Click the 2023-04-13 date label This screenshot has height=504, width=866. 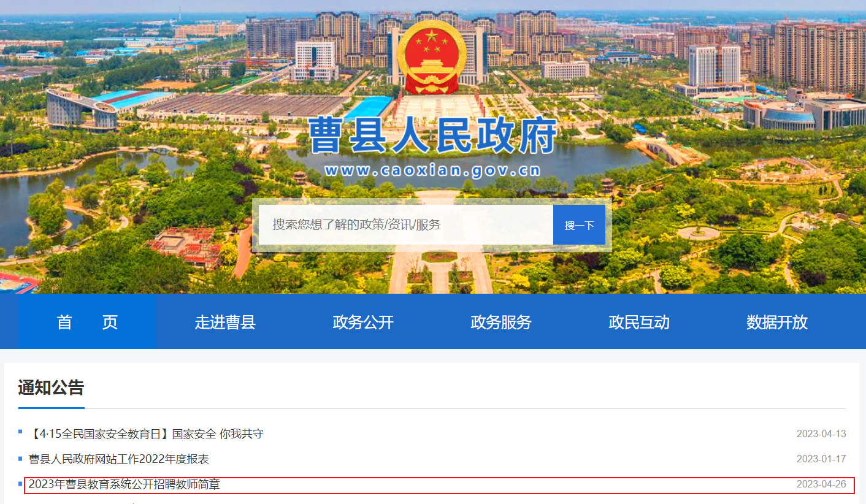[x=821, y=433]
